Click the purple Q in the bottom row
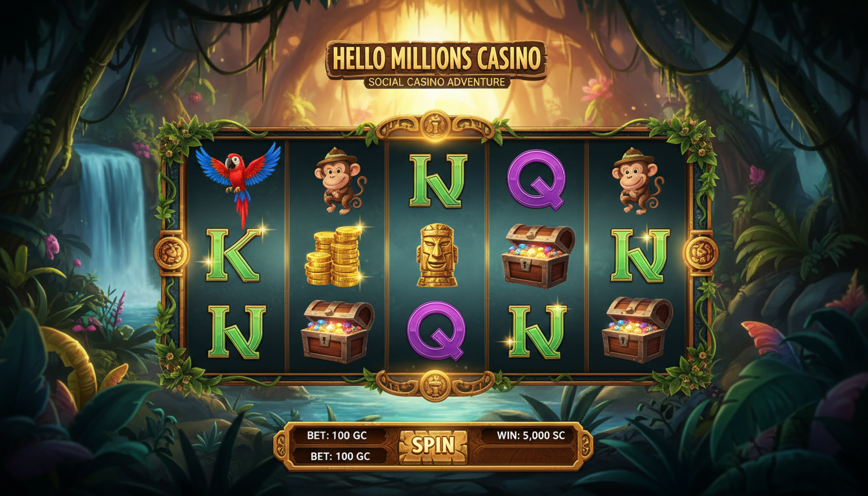The width and height of the screenshot is (868, 496). coord(437,330)
